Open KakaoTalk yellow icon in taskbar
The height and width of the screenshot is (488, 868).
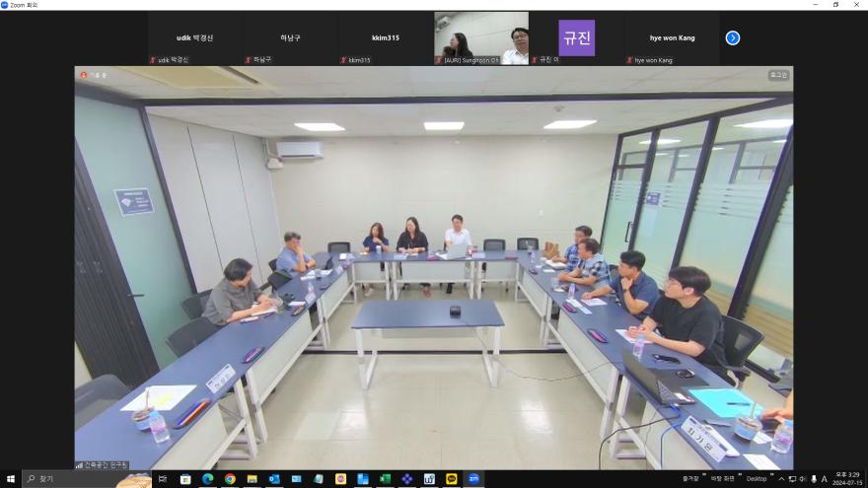[451, 478]
